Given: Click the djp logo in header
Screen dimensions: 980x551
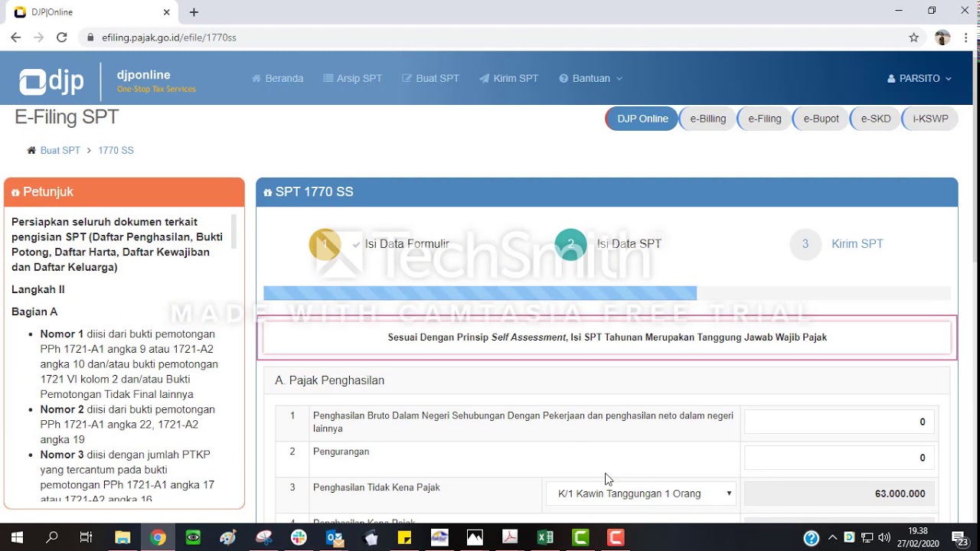Looking at the screenshot, I should 51,81.
